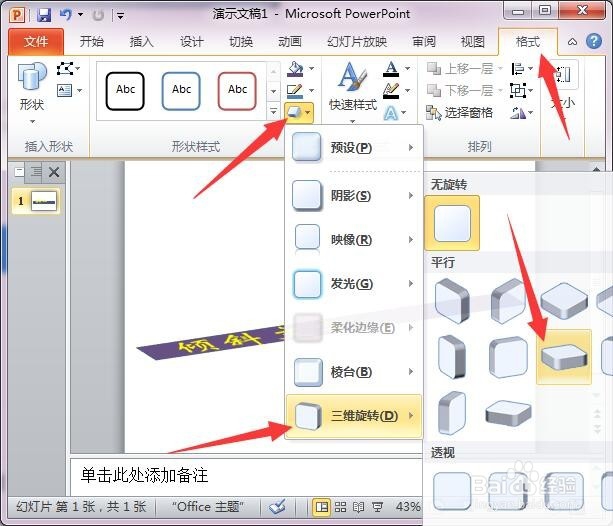Open the 阴影(S) shadow submenu
The image size is (613, 526).
tap(354, 196)
